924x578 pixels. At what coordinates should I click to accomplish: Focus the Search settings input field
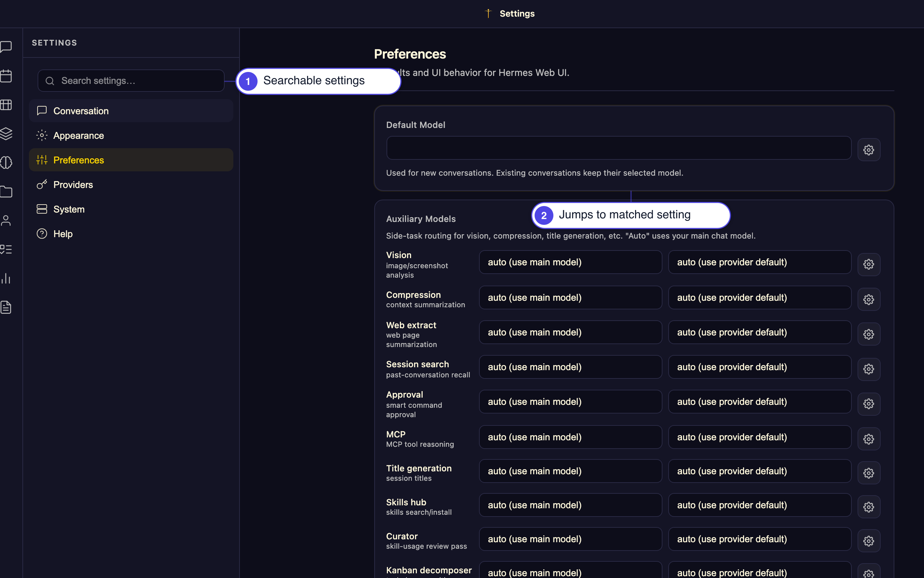[x=131, y=81]
